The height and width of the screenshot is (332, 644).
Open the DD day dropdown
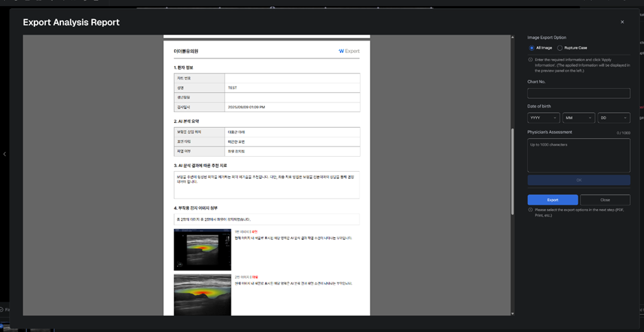(x=613, y=118)
